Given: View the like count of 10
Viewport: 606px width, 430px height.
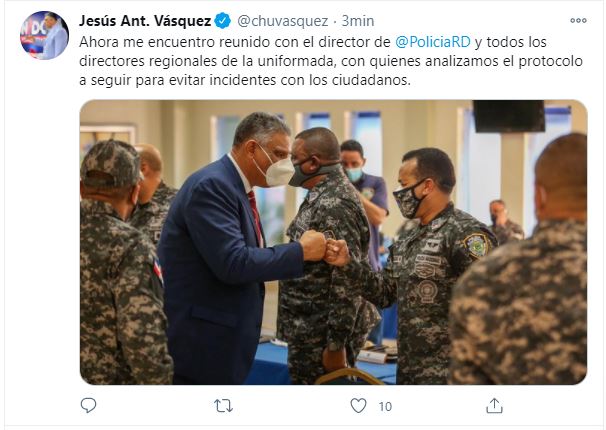Looking at the screenshot, I should (x=385, y=406).
